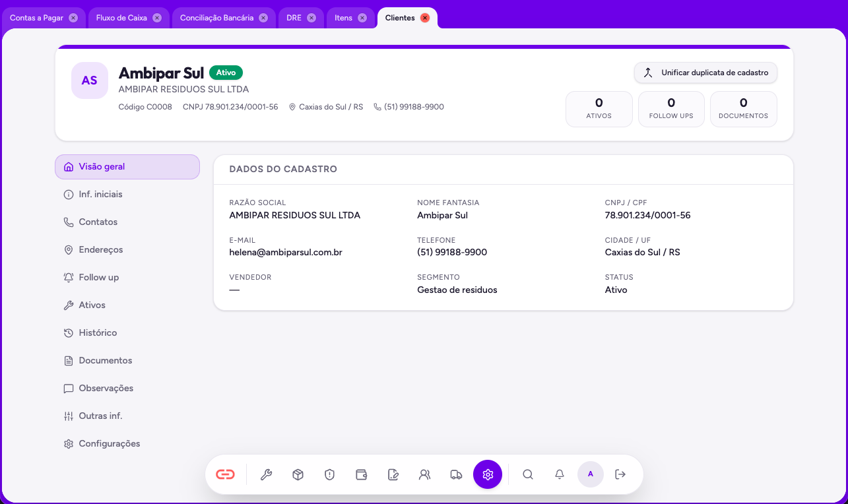Click the Ativos counter card
Screen dimensions: 848x504
pyautogui.click(x=599, y=109)
